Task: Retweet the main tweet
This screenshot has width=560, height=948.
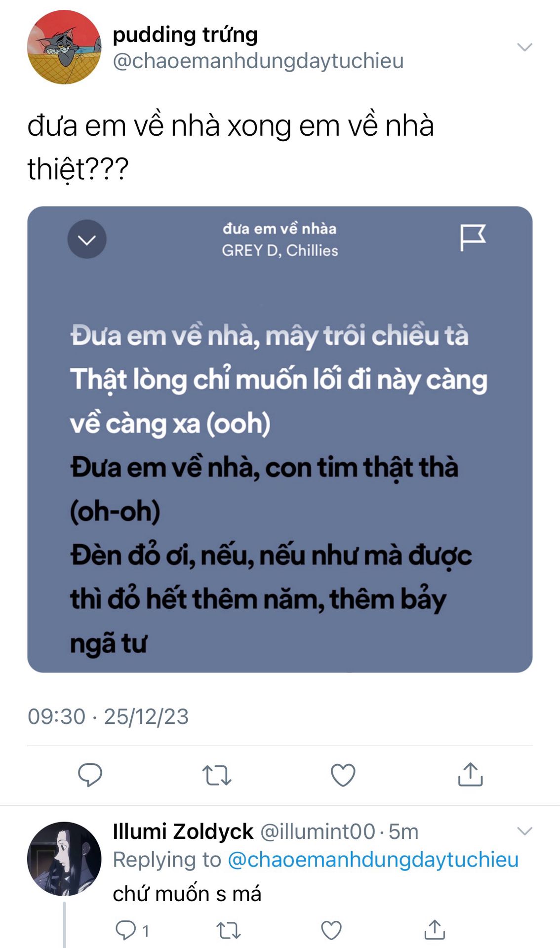Action: pyautogui.click(x=216, y=775)
